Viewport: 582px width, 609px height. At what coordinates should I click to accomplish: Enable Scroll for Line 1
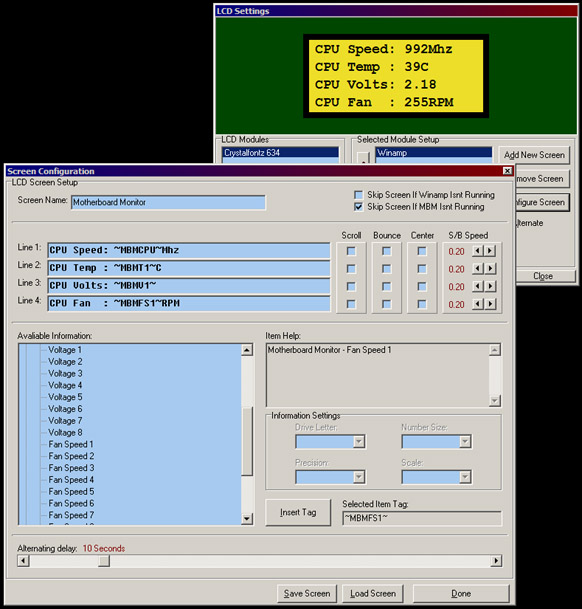[351, 251]
